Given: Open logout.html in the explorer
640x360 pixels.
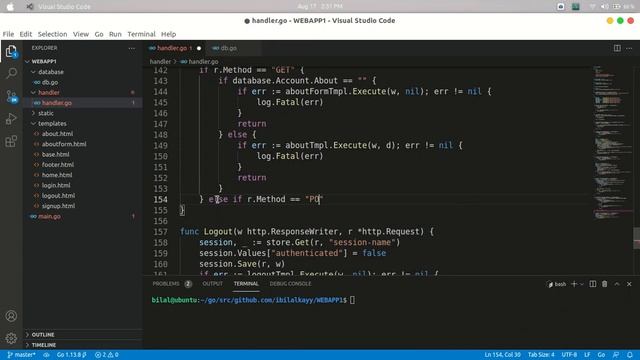Looking at the screenshot, I should coord(82,196).
